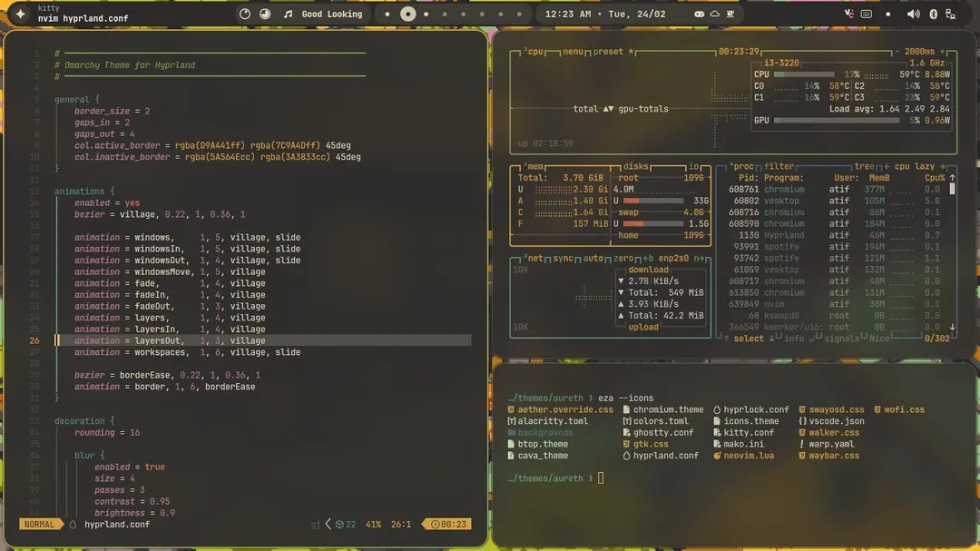The width and height of the screenshot is (980, 551).
Task: Toggle sync mode in the btop net panel
Action: [x=563, y=258]
